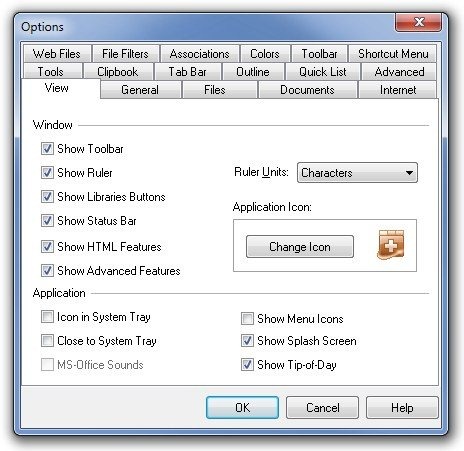
Task: Close the Options dialog with X
Action: coord(418,22)
